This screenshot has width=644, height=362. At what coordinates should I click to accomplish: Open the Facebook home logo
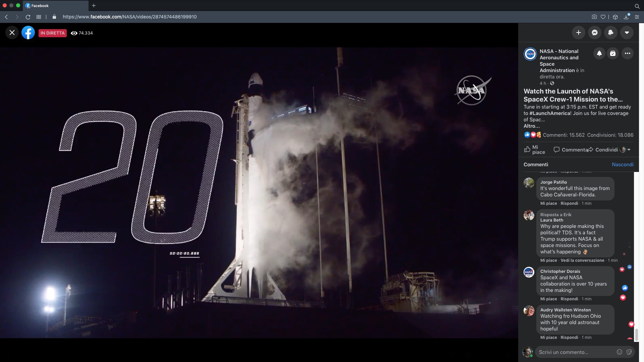pyautogui.click(x=28, y=33)
